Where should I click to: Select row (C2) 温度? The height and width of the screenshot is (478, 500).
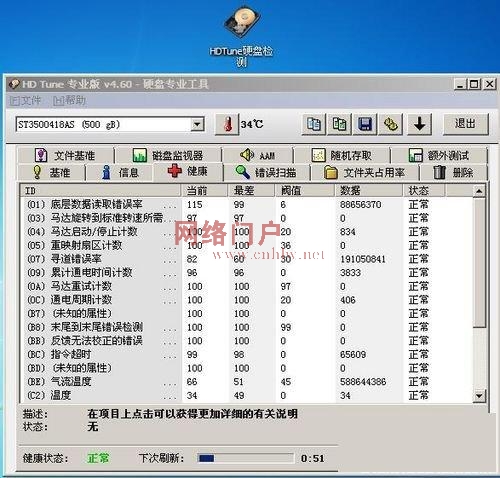pyautogui.click(x=247, y=395)
